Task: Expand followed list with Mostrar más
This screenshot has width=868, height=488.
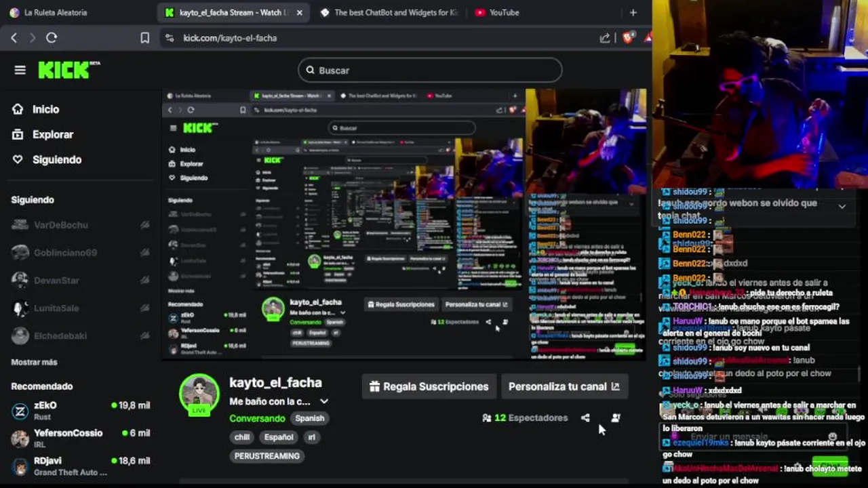Action: coord(34,362)
